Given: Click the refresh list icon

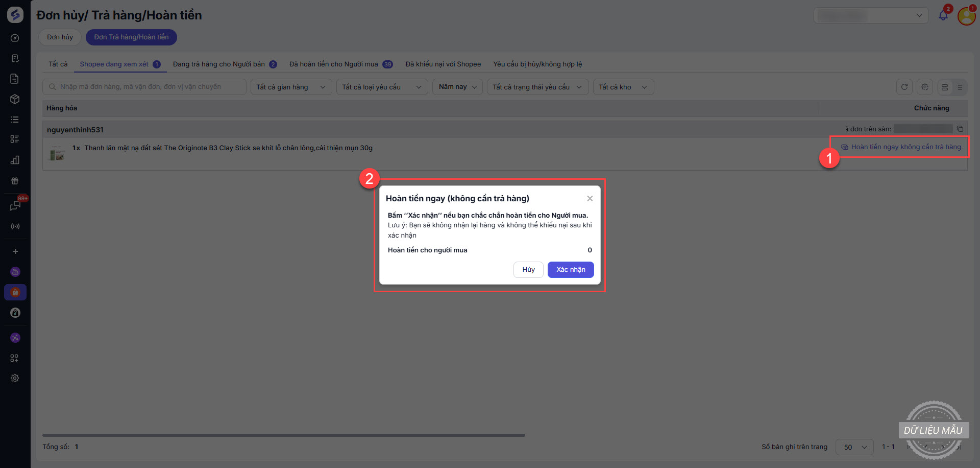Looking at the screenshot, I should coord(904,87).
